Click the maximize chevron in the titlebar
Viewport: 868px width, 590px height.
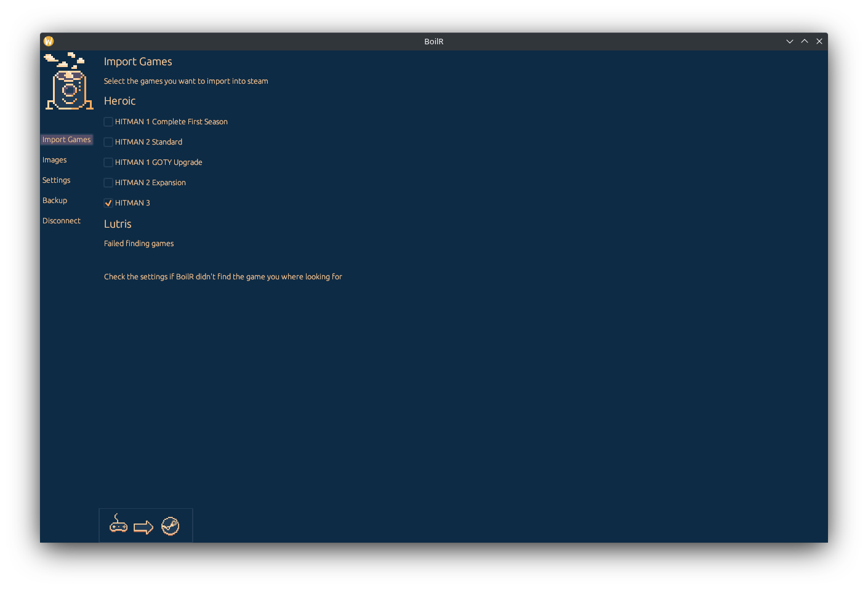click(x=805, y=41)
